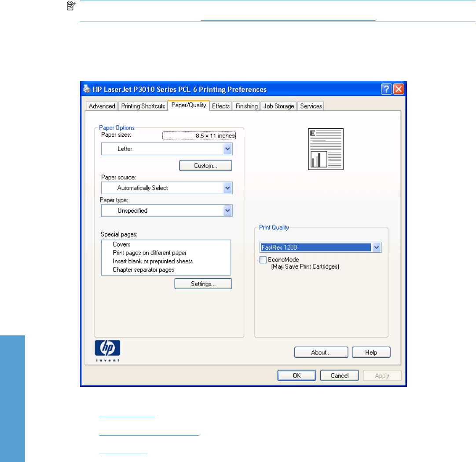The height and width of the screenshot is (462, 476).
Task: Open special pages Settings... button
Action: [203, 284]
